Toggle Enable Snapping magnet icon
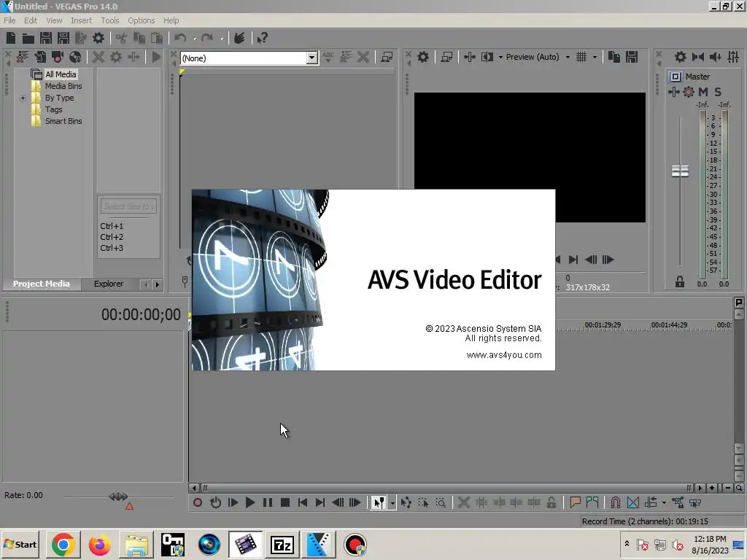 pos(615,502)
